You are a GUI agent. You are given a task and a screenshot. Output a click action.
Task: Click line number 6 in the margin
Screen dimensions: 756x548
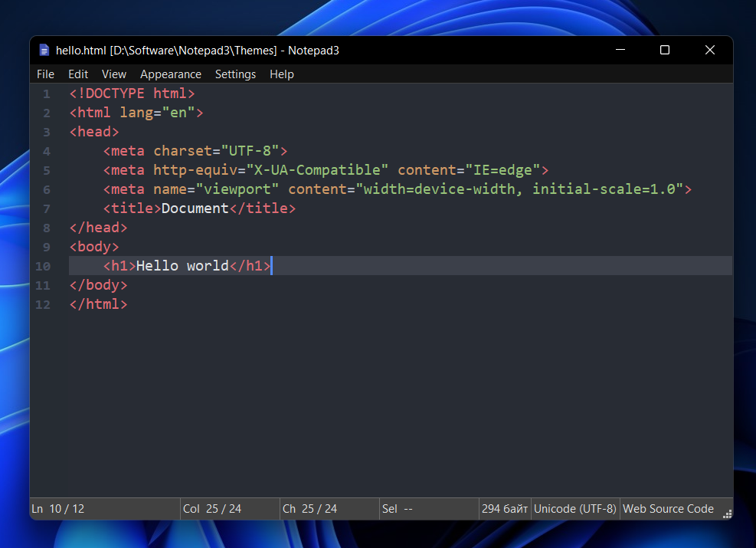coord(46,189)
